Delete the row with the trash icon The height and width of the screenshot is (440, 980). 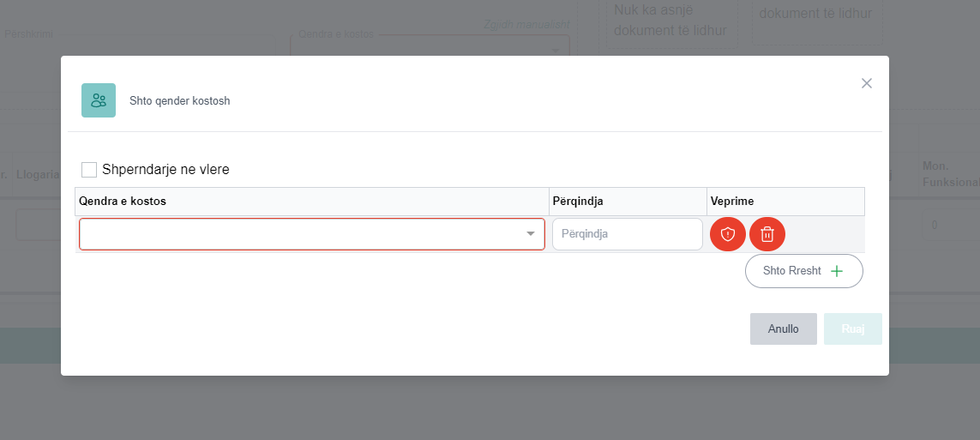[x=767, y=234]
